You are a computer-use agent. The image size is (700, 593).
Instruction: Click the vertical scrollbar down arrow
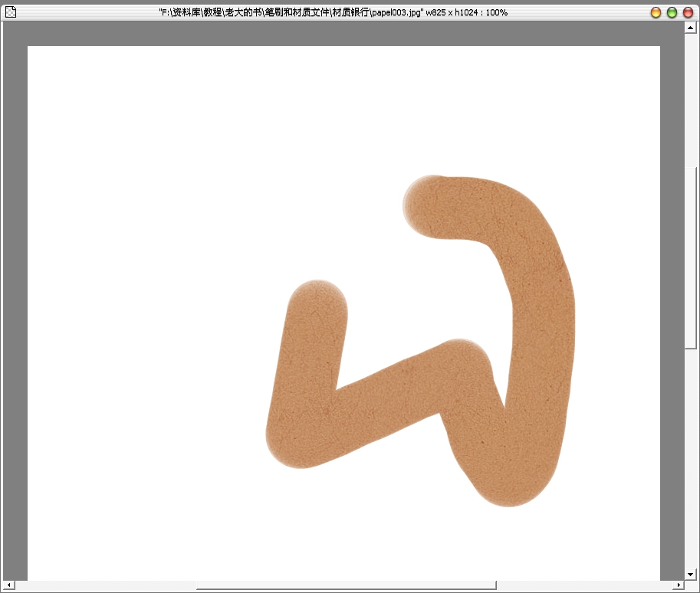690,575
